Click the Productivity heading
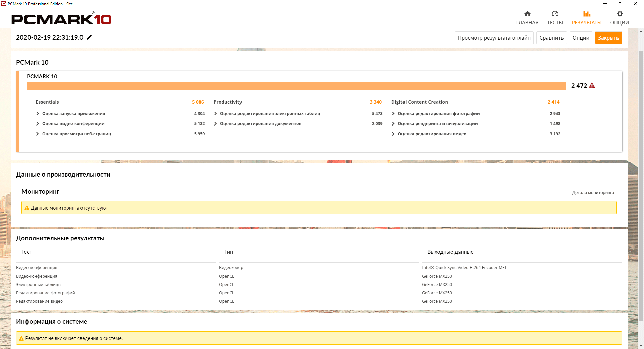The width and height of the screenshot is (644, 349). point(228,102)
